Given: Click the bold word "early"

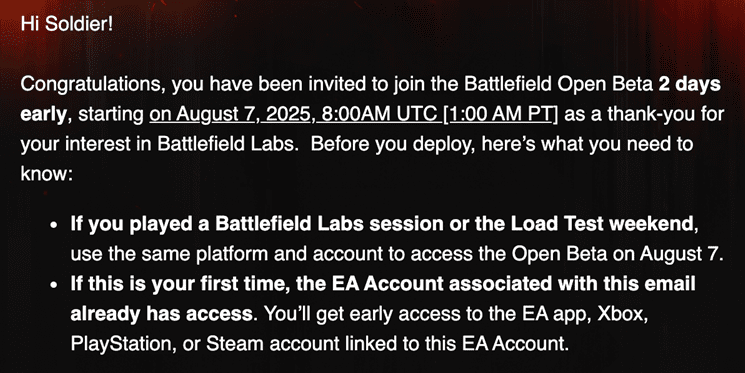Looking at the screenshot, I should [43, 115].
